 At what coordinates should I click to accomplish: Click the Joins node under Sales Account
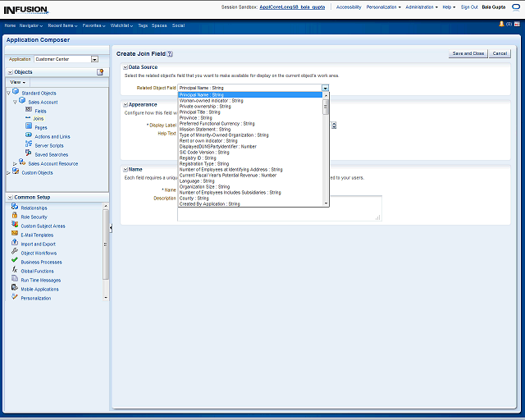pyautogui.click(x=39, y=119)
